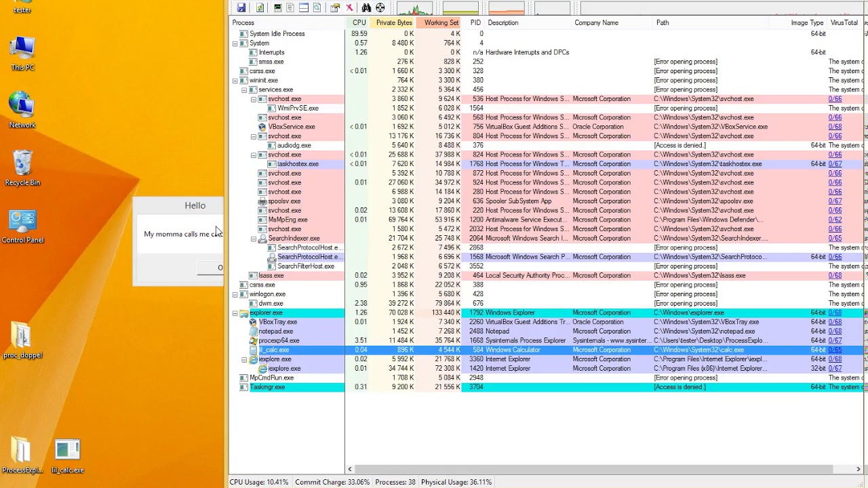Click the red X Kill Process icon
The width and height of the screenshot is (868, 488).
[x=349, y=7]
